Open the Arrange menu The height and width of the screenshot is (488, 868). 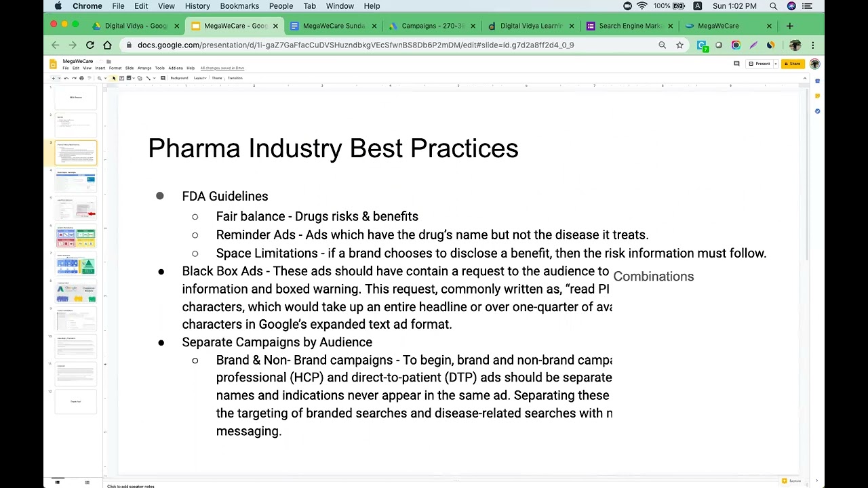[x=144, y=68]
